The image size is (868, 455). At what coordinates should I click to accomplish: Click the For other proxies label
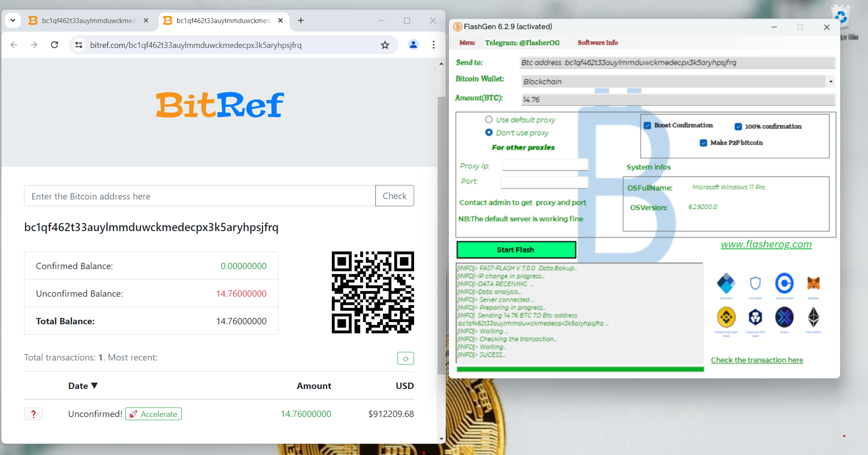coord(523,147)
